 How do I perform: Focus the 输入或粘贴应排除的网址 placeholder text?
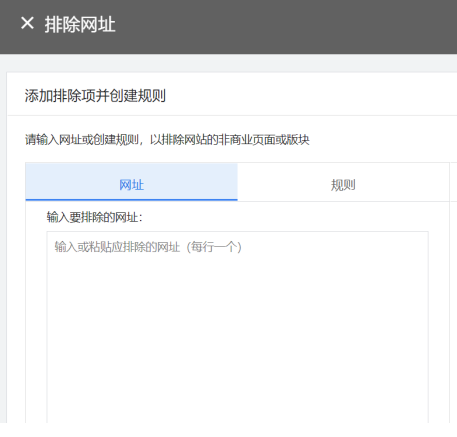coord(117,247)
